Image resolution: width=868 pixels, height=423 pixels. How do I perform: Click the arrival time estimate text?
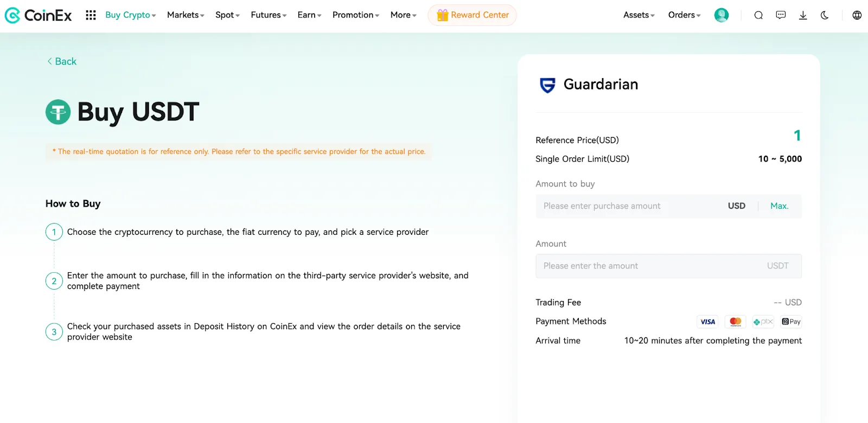coord(713,341)
